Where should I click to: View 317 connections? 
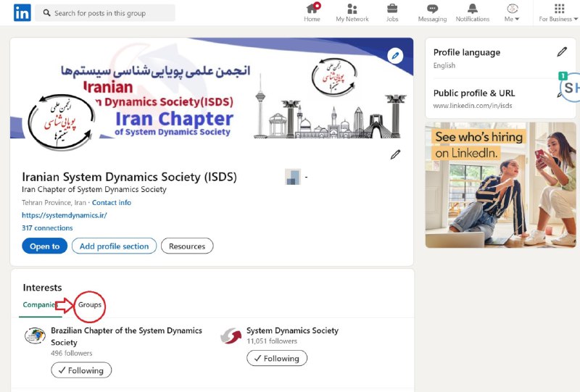[47, 228]
